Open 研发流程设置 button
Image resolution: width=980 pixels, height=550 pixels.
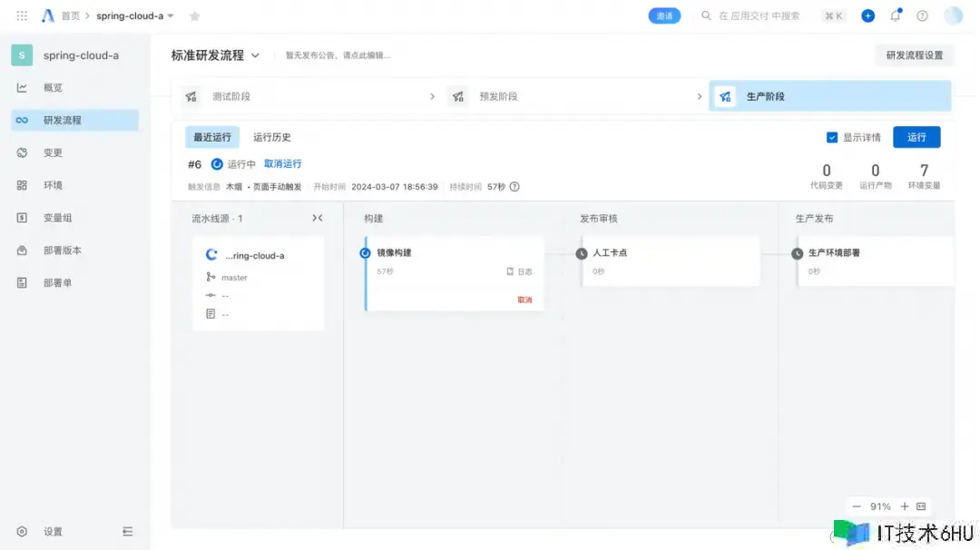(914, 55)
